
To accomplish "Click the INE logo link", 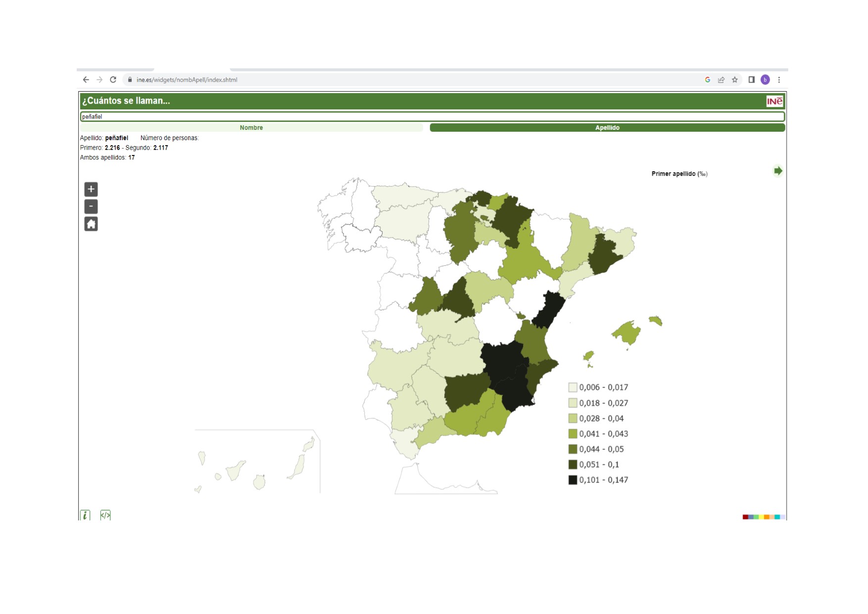I will click(774, 102).
